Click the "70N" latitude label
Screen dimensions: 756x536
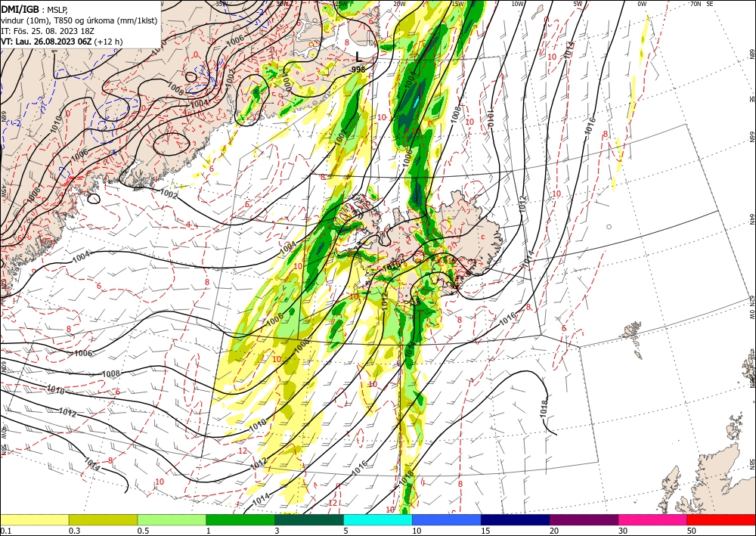pos(696,4)
